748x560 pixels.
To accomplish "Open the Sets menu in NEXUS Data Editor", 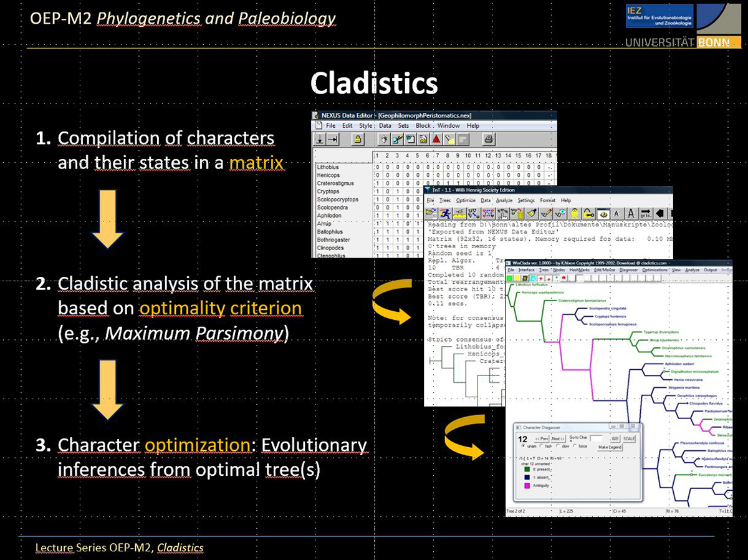I will [403, 125].
